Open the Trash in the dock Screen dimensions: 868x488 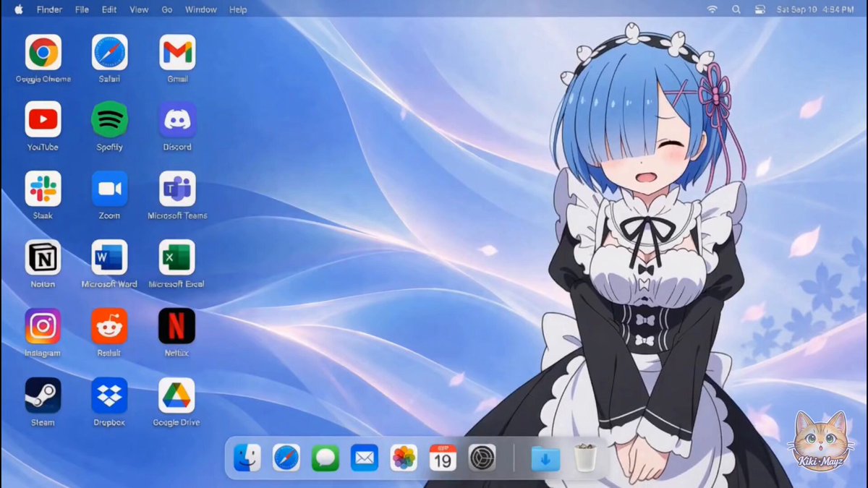pyautogui.click(x=585, y=458)
